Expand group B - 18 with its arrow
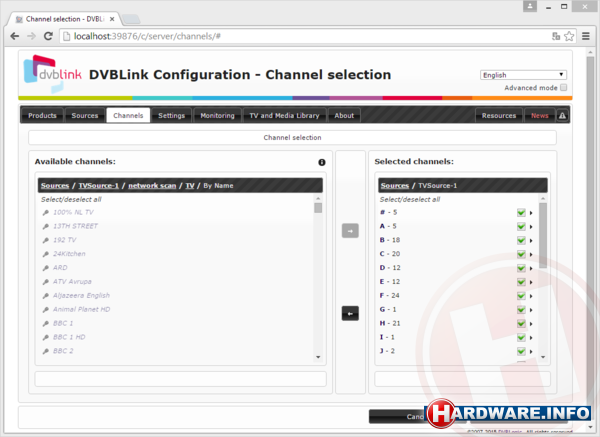Image resolution: width=600 pixels, height=437 pixels. [531, 241]
